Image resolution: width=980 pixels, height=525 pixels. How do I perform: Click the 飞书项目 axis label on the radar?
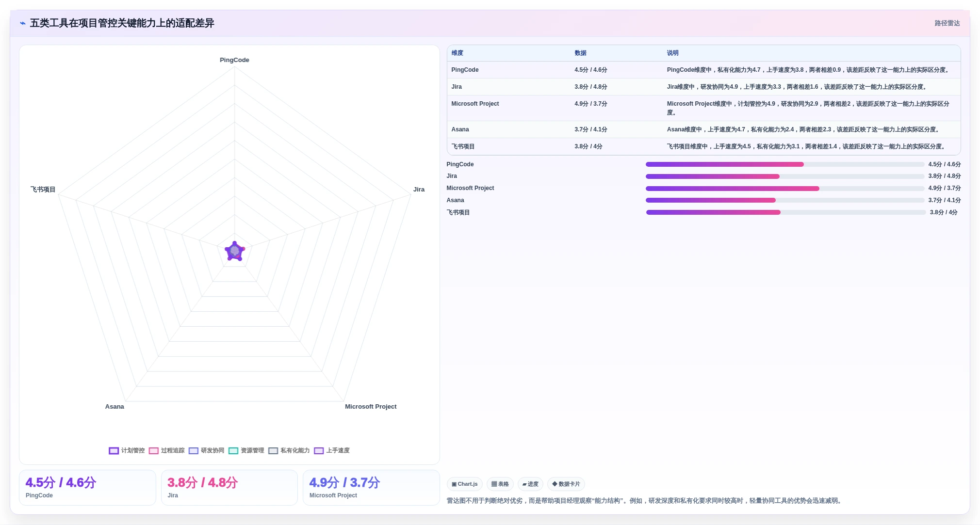pos(43,190)
